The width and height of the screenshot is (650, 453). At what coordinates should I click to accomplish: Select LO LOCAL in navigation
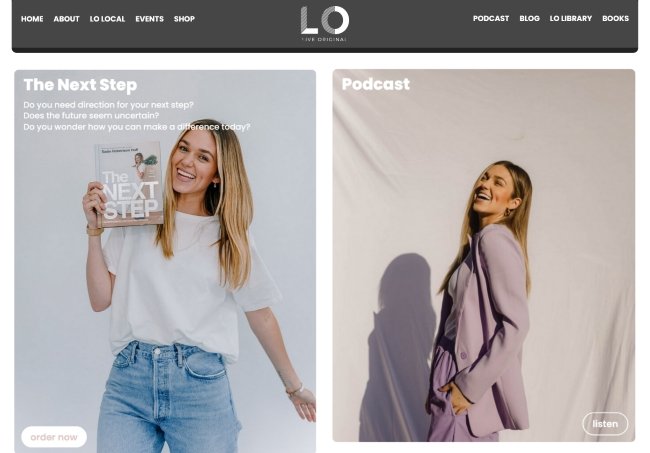point(107,19)
